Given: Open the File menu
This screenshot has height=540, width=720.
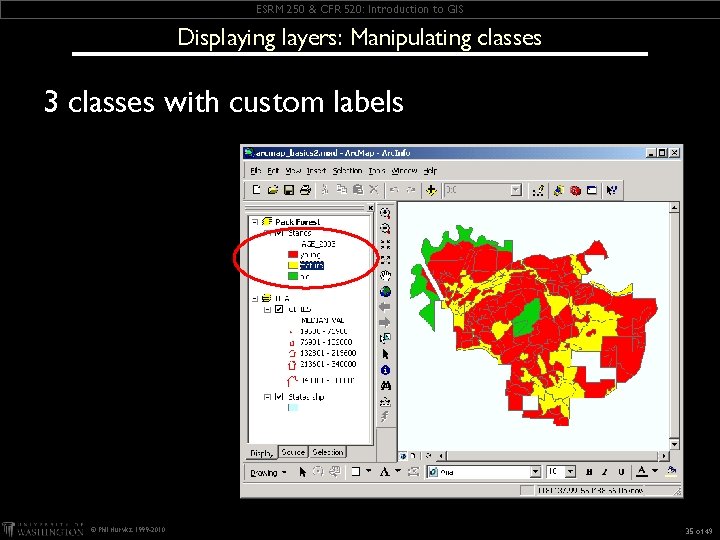Looking at the screenshot, I should pos(256,170).
